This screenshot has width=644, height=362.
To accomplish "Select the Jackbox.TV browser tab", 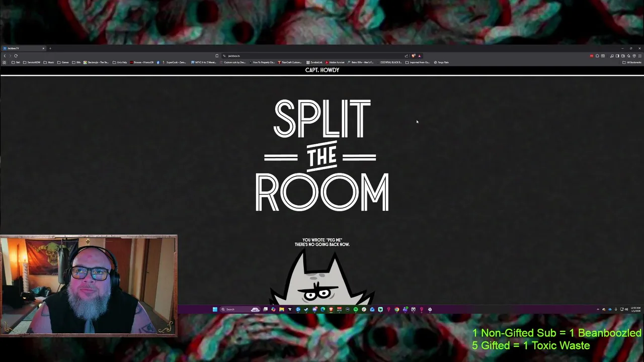I will (23, 48).
